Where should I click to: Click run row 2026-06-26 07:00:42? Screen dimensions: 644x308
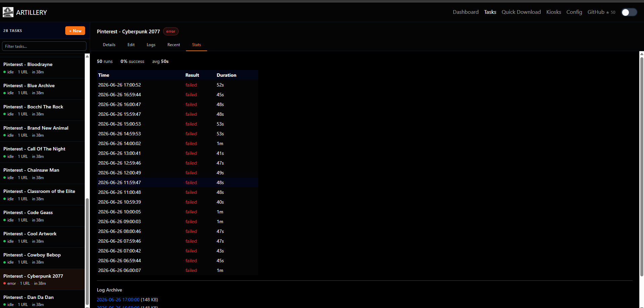coord(178,251)
